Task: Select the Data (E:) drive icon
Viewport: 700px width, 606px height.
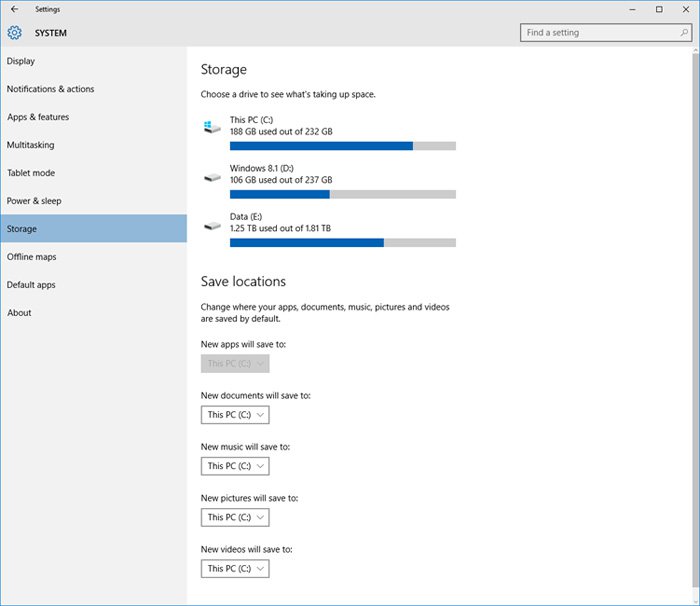Action: (x=212, y=226)
